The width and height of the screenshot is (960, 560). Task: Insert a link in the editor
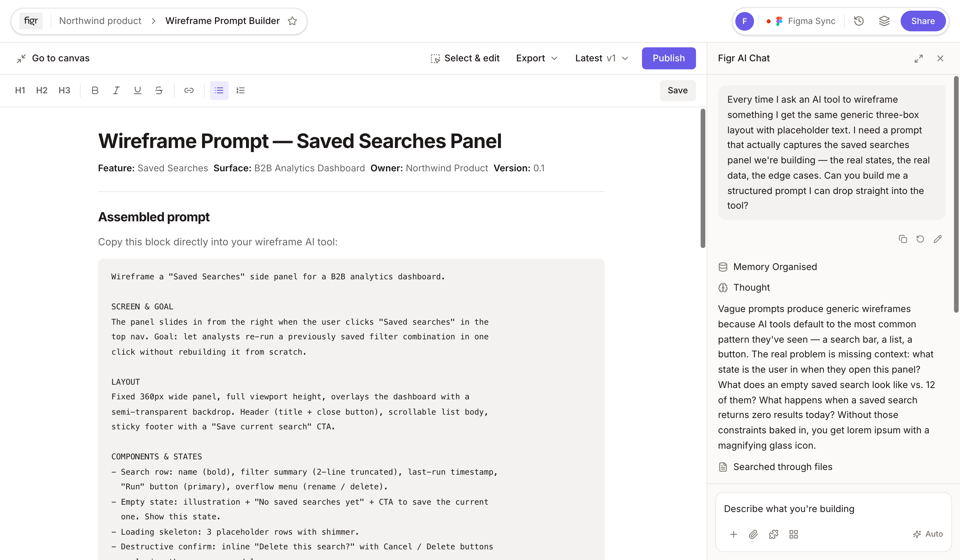pyautogui.click(x=189, y=90)
